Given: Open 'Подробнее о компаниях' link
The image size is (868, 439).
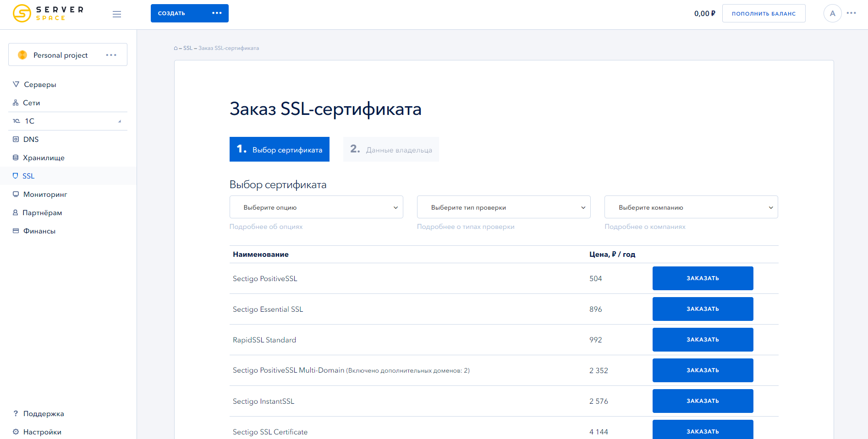Looking at the screenshot, I should pos(645,227).
